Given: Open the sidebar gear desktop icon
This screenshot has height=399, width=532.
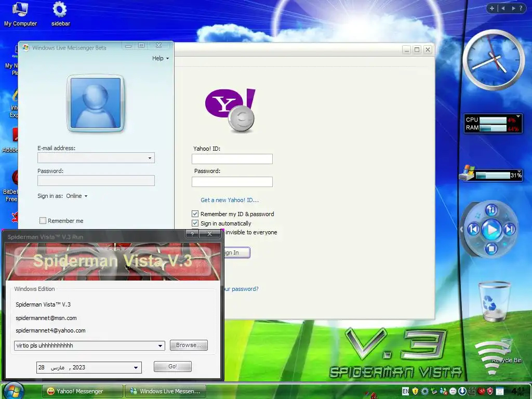Looking at the screenshot, I should [60, 14].
